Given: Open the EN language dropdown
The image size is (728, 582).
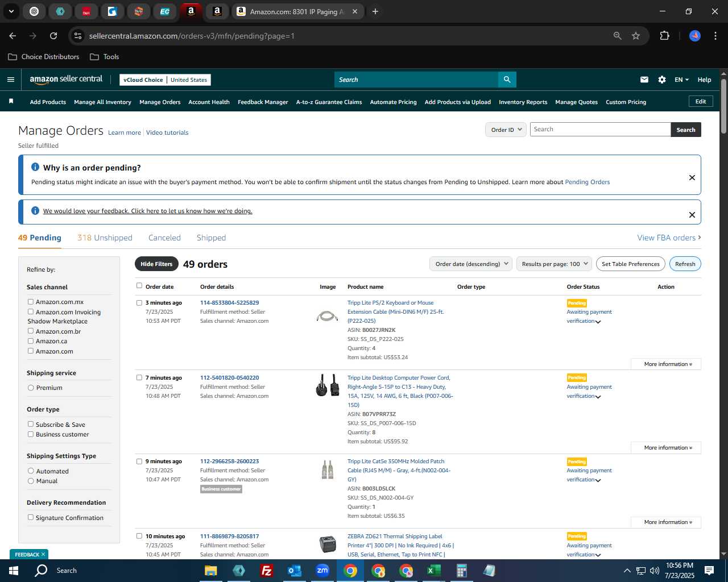Looking at the screenshot, I should pos(681,80).
